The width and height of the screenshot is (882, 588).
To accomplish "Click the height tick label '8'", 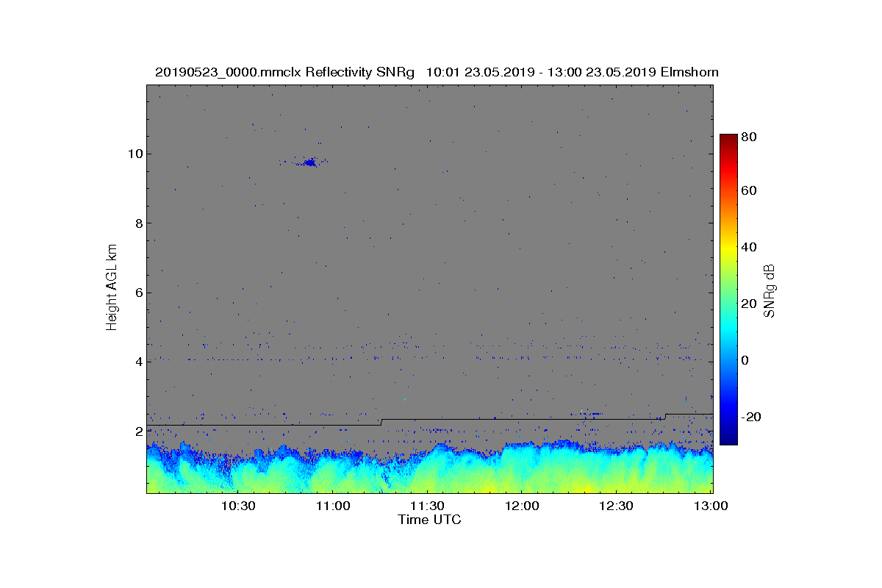I will pos(137,223).
